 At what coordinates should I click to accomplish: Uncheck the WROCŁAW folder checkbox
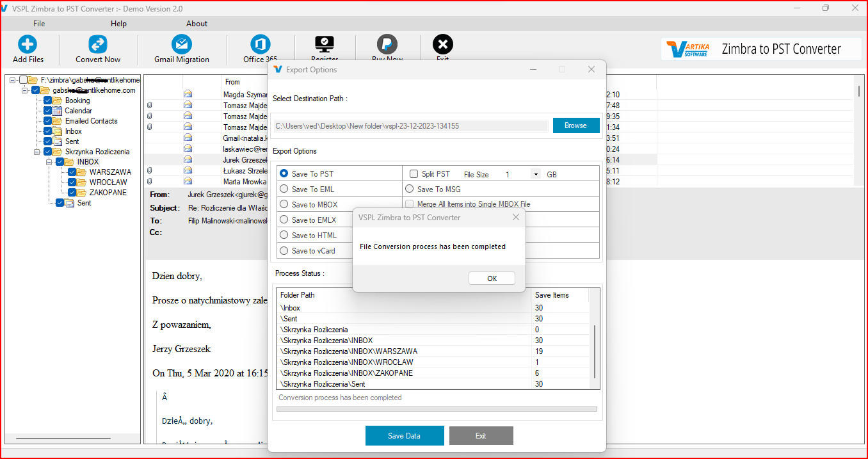[72, 182]
